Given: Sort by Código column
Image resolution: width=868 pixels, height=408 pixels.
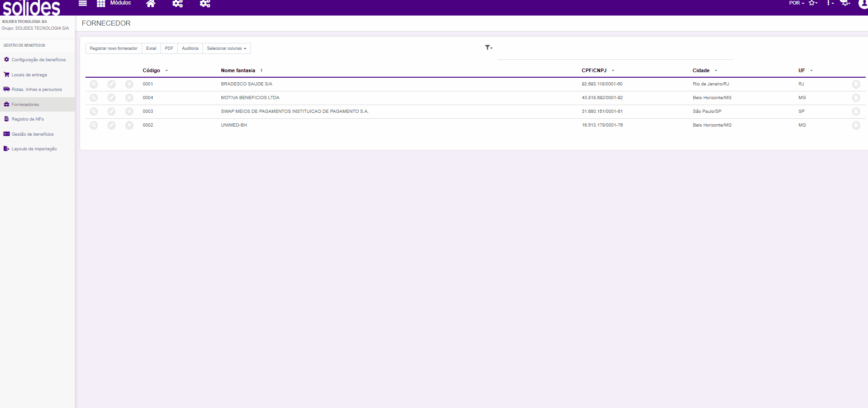Looking at the screenshot, I should point(155,70).
